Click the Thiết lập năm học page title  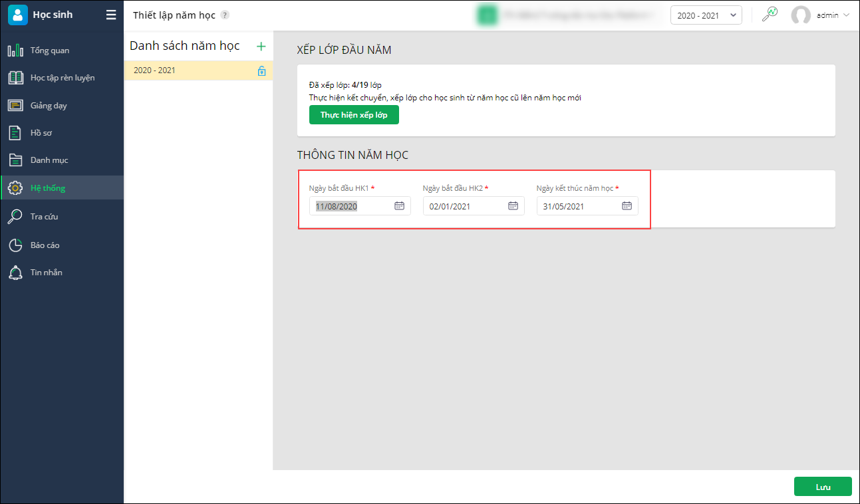pos(174,15)
